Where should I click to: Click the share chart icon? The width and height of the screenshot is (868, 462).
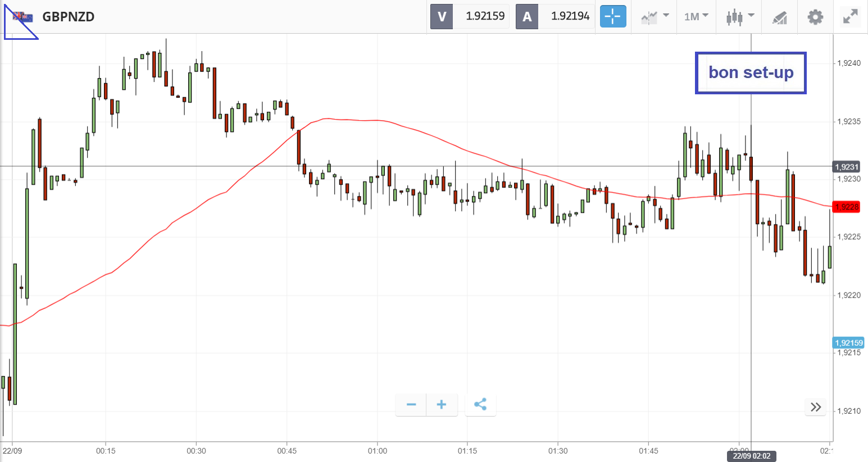(x=480, y=404)
